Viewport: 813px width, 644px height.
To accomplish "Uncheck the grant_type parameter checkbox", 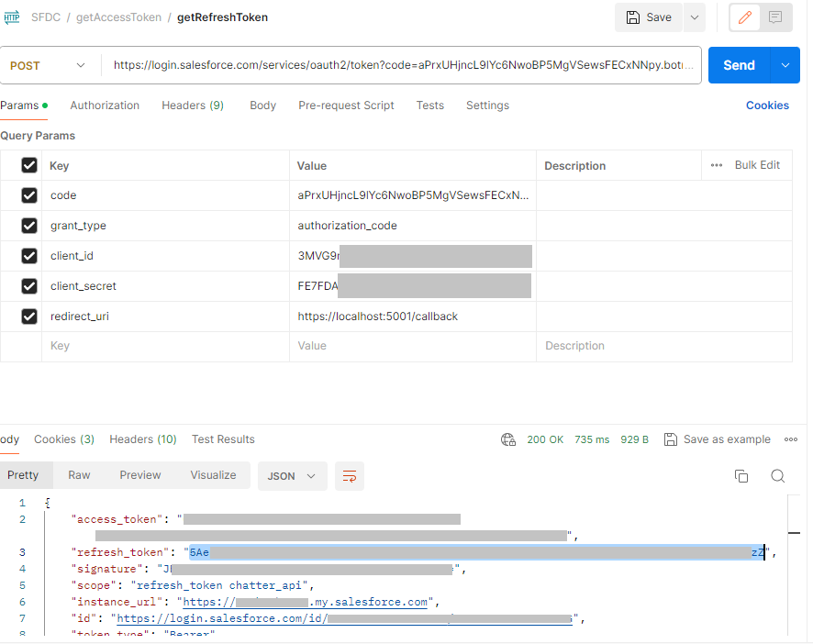I will [x=29, y=226].
